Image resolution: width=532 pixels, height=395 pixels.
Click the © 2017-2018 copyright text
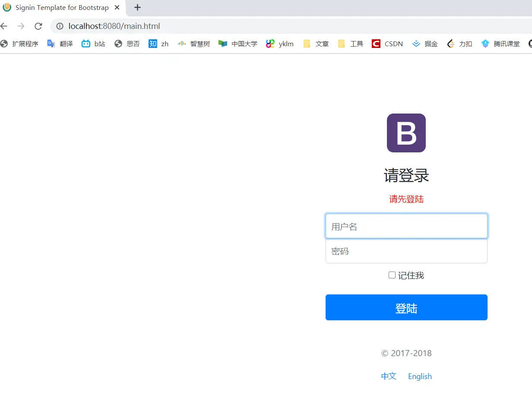[406, 353]
